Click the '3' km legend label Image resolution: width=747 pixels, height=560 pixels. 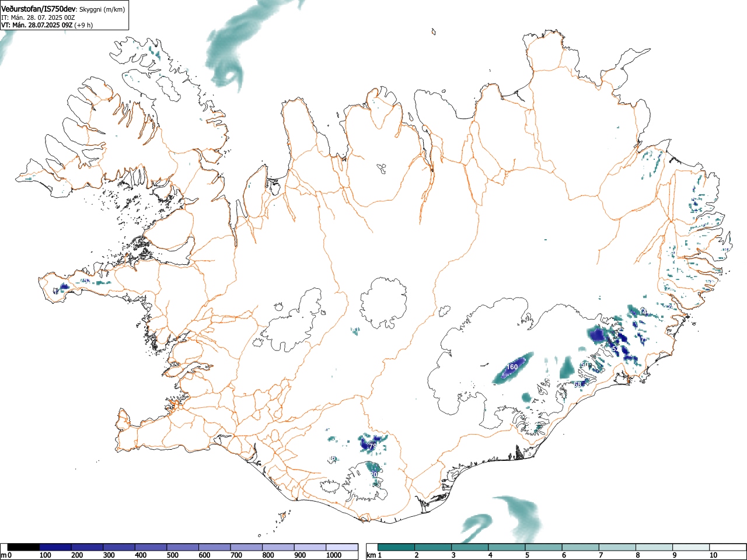point(453,555)
